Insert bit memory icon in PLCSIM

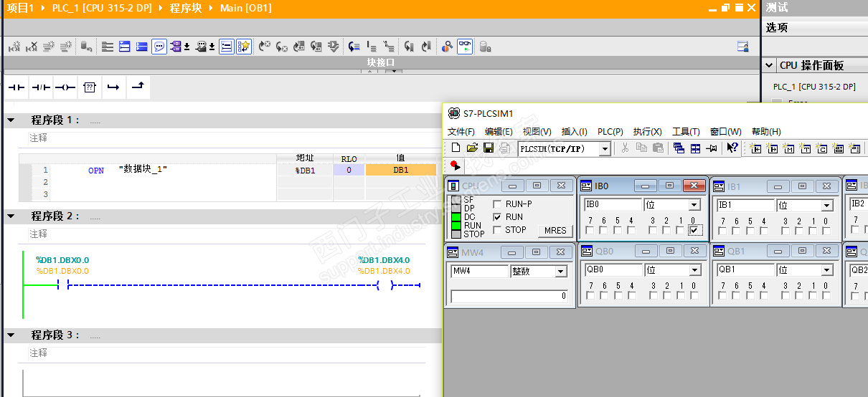(788, 148)
